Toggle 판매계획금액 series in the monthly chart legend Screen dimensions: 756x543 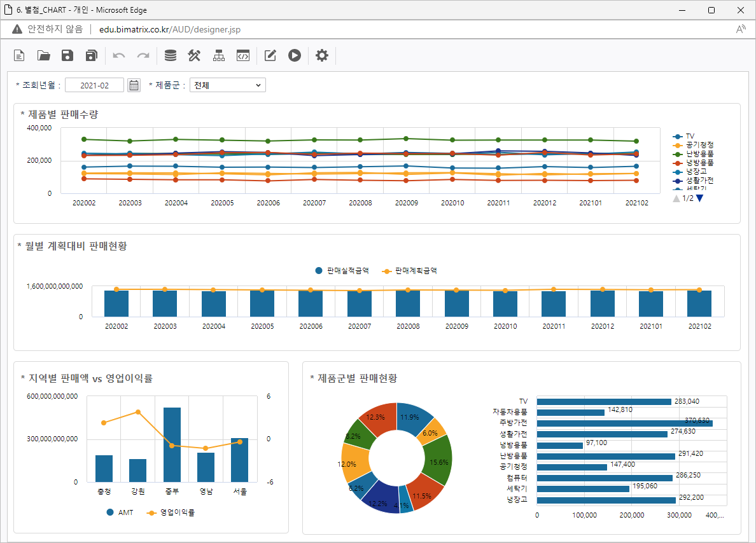pyautogui.click(x=415, y=270)
